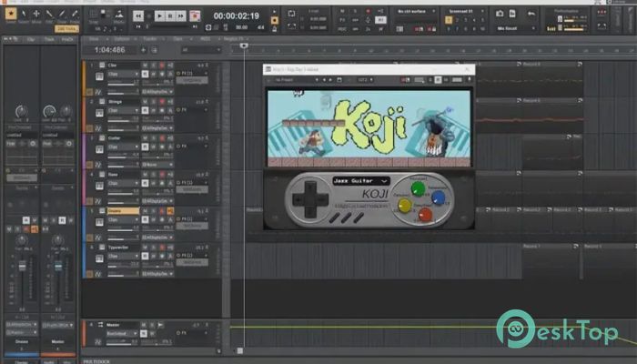Mute the Strings track

point(145,102)
